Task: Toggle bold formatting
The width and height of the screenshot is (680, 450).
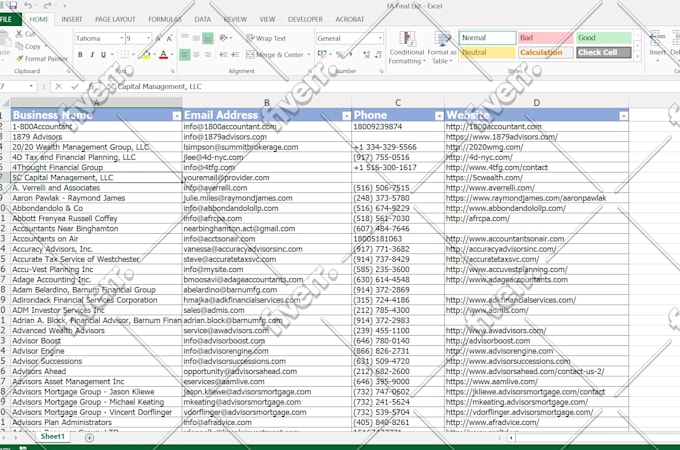Action: (80, 55)
